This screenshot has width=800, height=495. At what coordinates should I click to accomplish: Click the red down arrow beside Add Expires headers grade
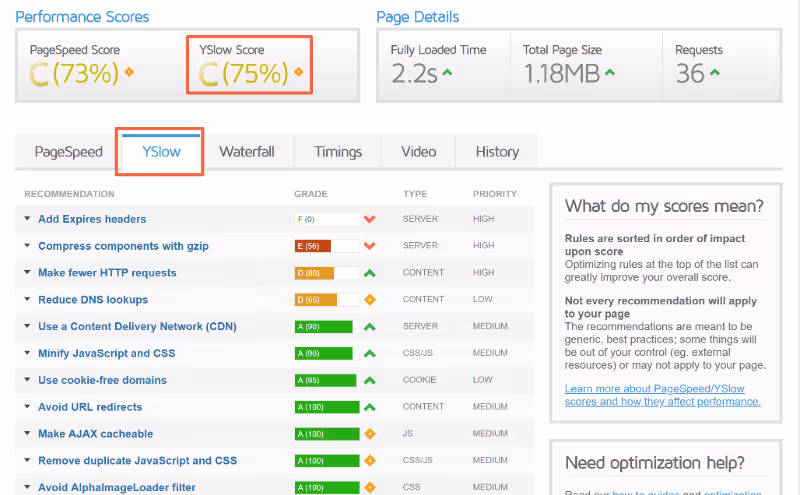[x=370, y=219]
